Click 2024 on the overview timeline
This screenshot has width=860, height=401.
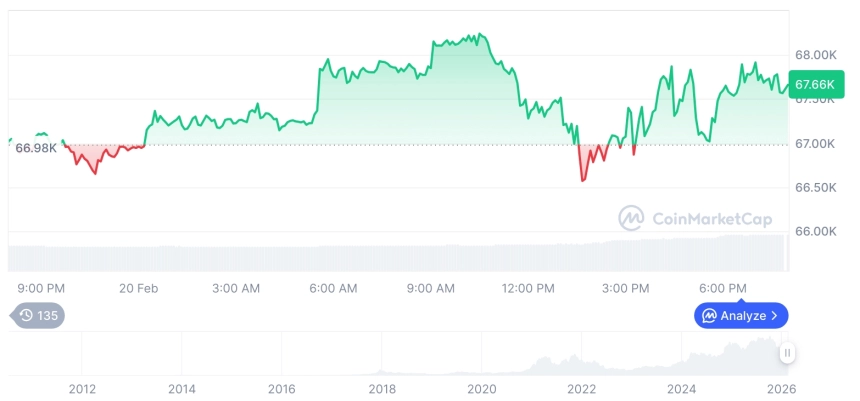click(681, 388)
